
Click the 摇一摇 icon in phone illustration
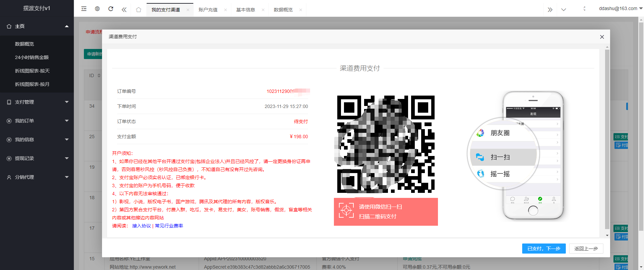(x=481, y=174)
